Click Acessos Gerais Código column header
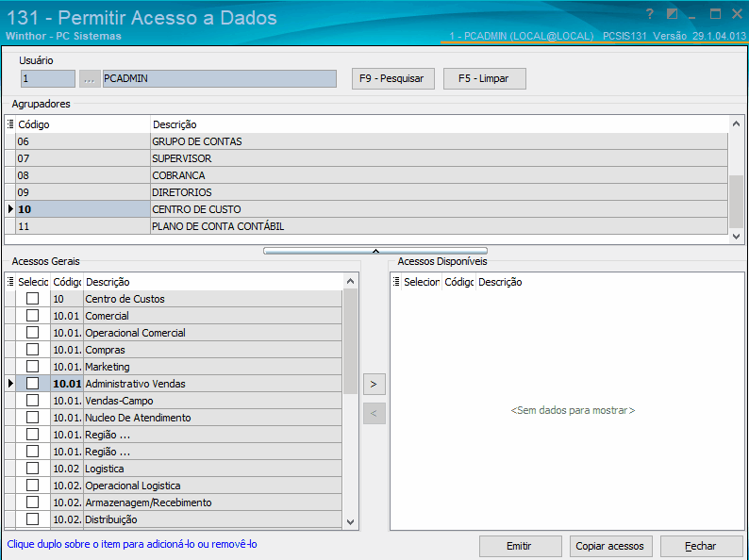This screenshot has width=749, height=560. (x=67, y=282)
